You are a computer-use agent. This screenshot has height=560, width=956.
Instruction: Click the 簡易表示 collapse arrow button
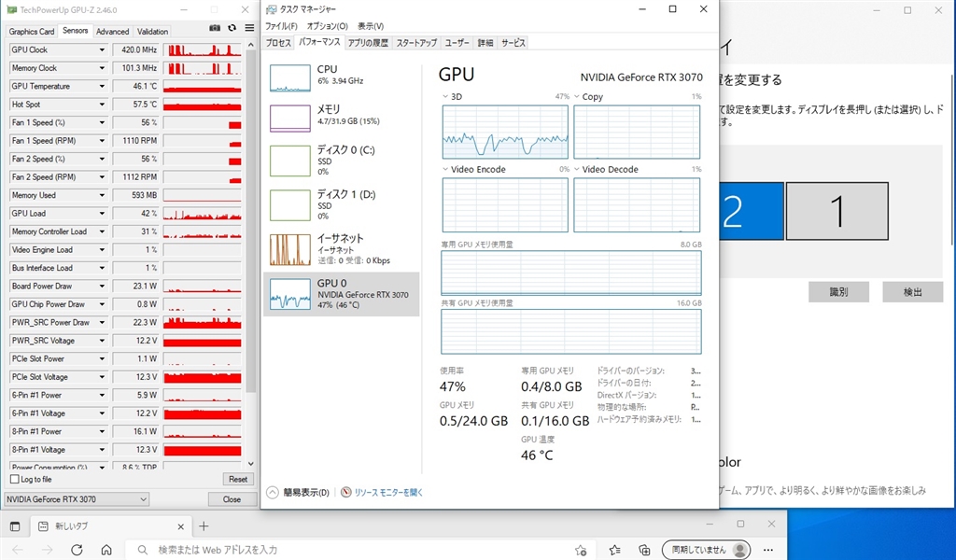[x=273, y=493]
